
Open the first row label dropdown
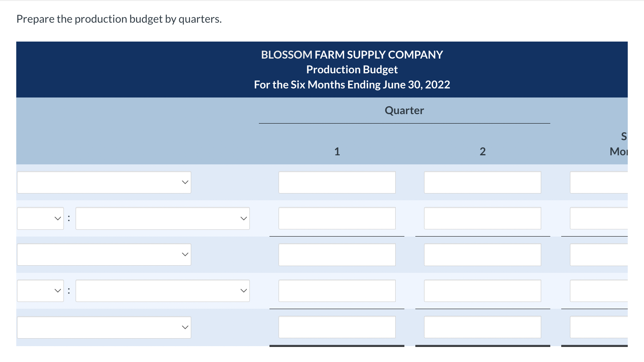tap(104, 182)
